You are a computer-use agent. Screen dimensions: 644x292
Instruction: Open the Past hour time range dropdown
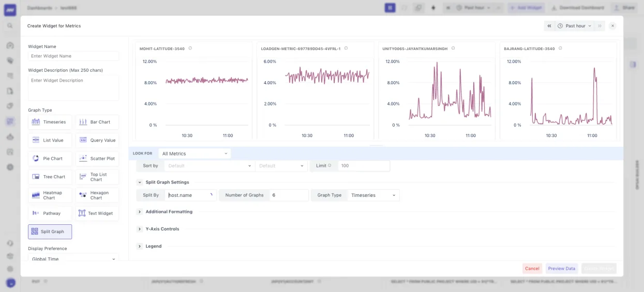point(575,26)
